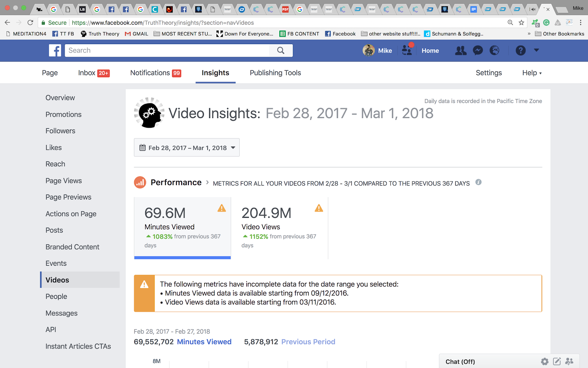The image size is (588, 368).
Task: Open the other website stuff bookmark folder
Action: click(391, 33)
